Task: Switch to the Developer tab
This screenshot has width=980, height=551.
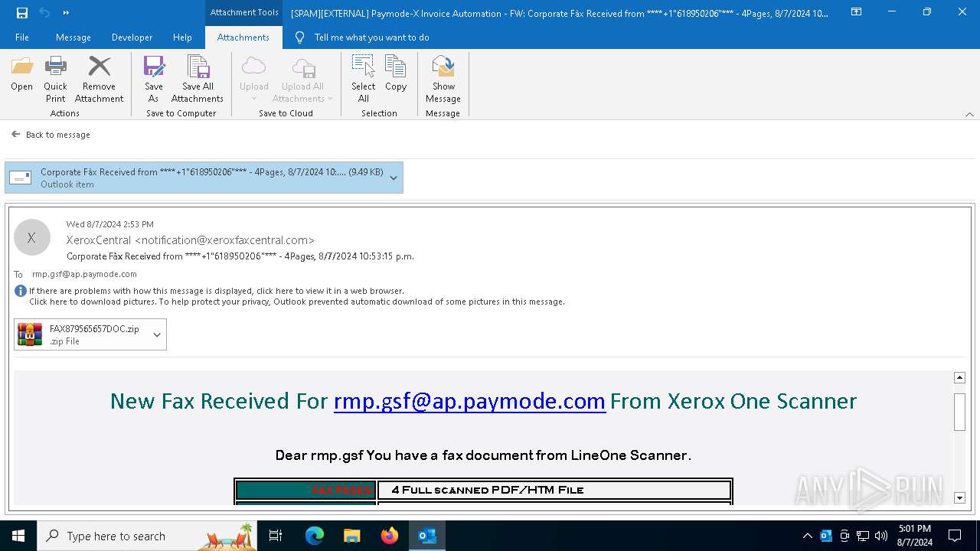Action: pyautogui.click(x=132, y=37)
